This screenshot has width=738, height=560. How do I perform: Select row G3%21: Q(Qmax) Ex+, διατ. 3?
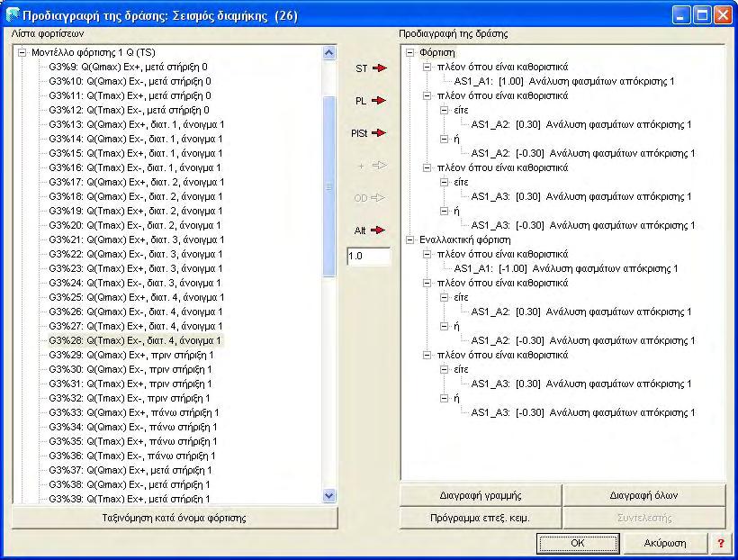point(137,239)
